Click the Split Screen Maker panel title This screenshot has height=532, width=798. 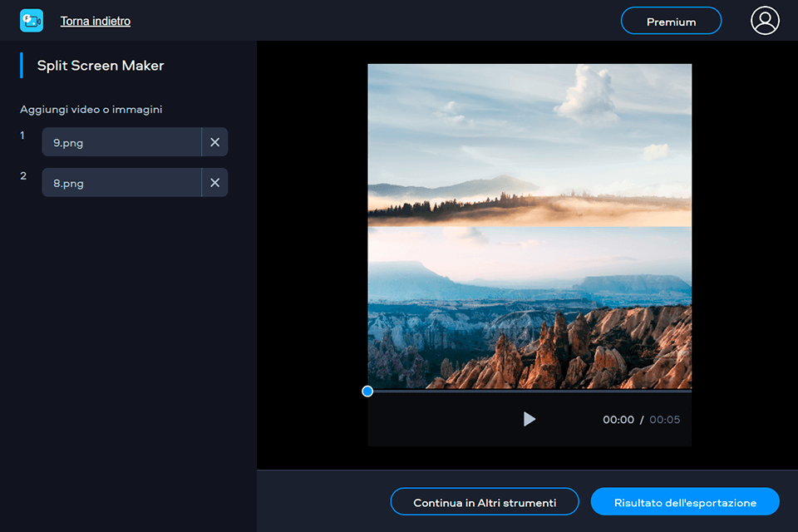[x=100, y=65]
